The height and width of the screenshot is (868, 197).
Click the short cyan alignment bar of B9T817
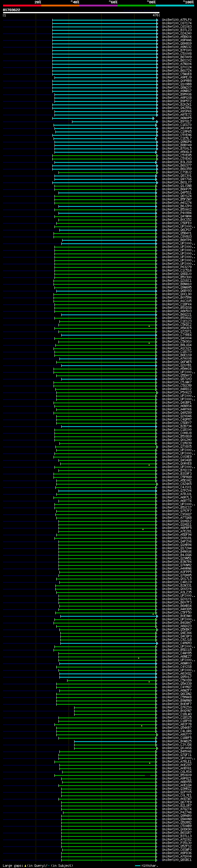[x=115, y=122]
